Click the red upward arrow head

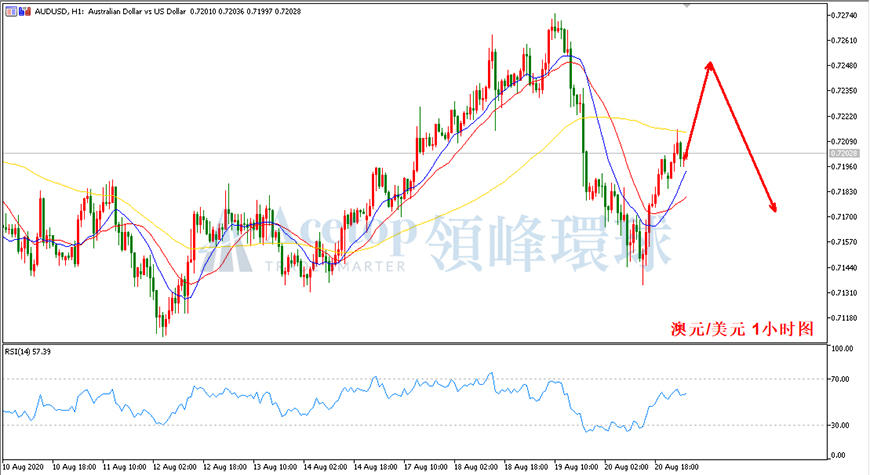click(709, 65)
